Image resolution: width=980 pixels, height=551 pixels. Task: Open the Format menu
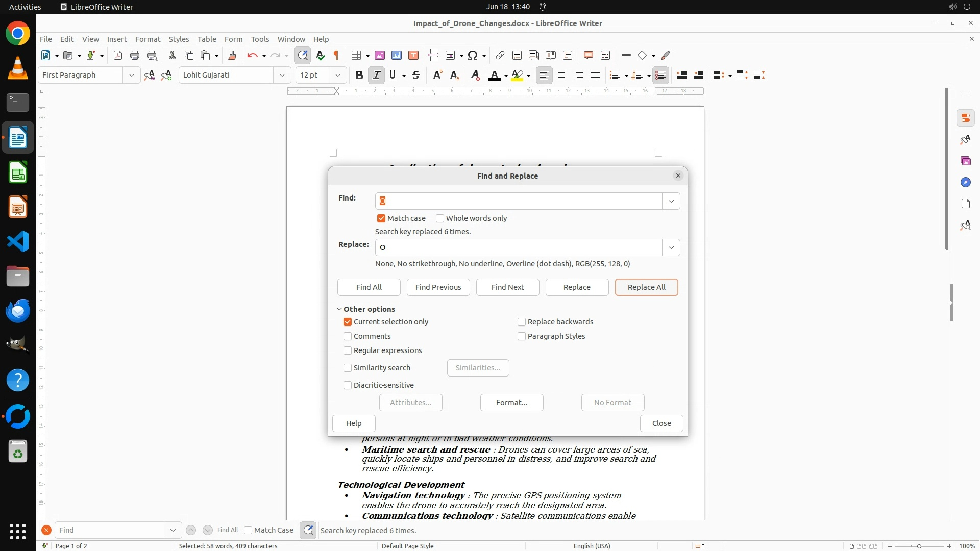[x=148, y=39]
